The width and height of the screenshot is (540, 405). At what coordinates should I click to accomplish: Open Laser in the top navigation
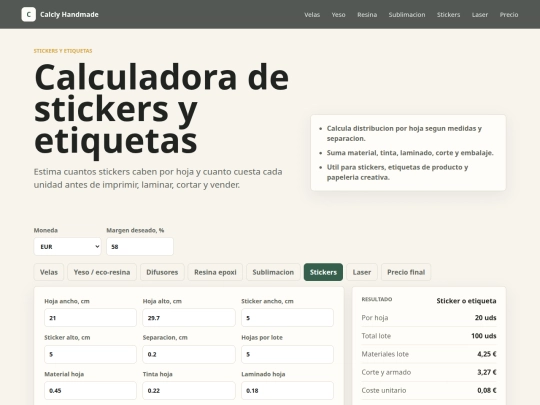[x=480, y=15]
